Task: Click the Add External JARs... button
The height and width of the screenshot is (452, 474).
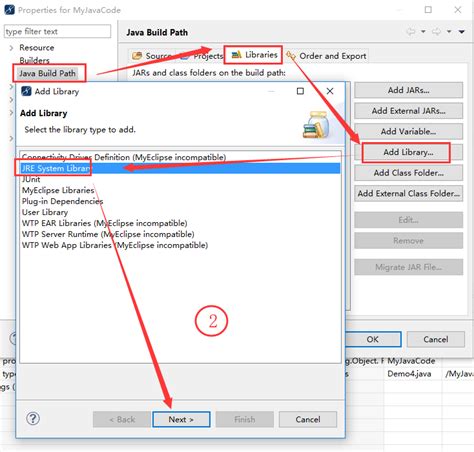Action: pos(408,111)
